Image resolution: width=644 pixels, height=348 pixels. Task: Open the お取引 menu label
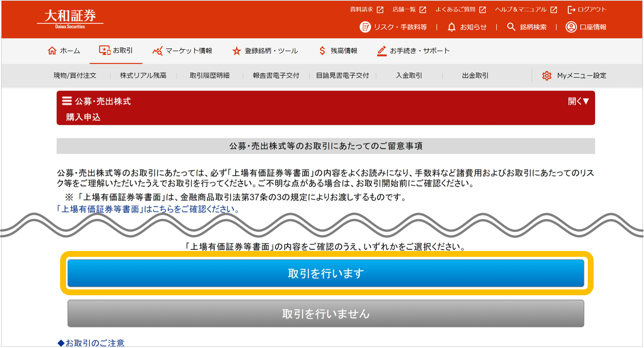tap(123, 50)
